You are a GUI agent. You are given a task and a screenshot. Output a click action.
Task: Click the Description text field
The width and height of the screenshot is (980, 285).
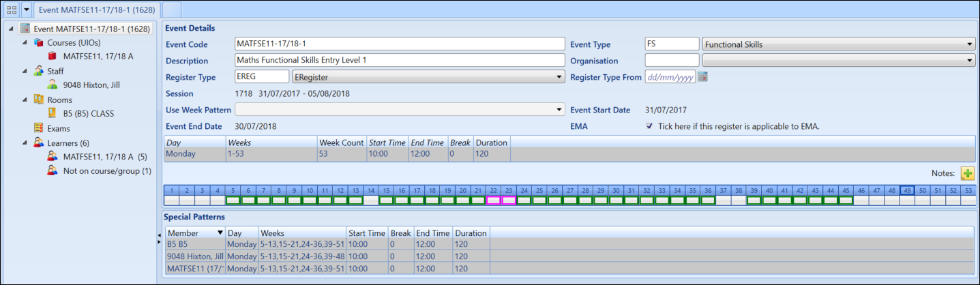pos(399,61)
